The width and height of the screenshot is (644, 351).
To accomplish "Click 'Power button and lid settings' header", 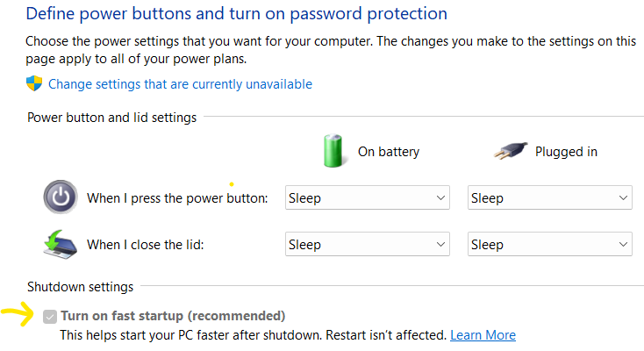I will tap(111, 117).
